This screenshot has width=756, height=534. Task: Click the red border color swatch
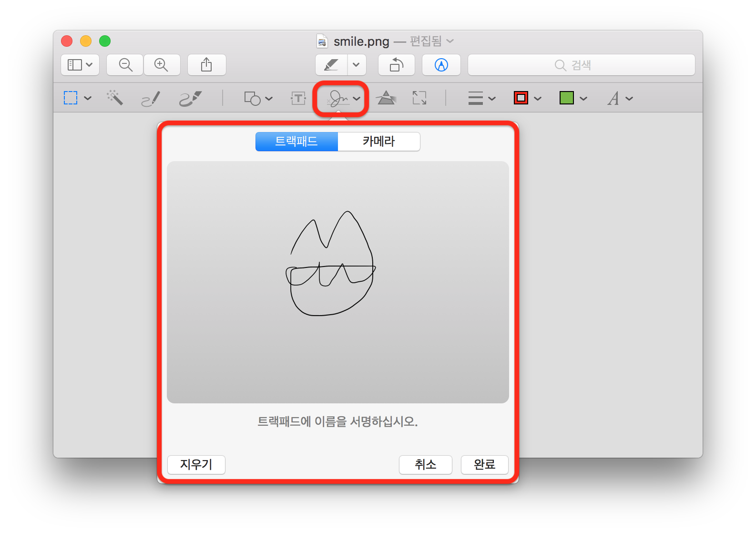521,98
